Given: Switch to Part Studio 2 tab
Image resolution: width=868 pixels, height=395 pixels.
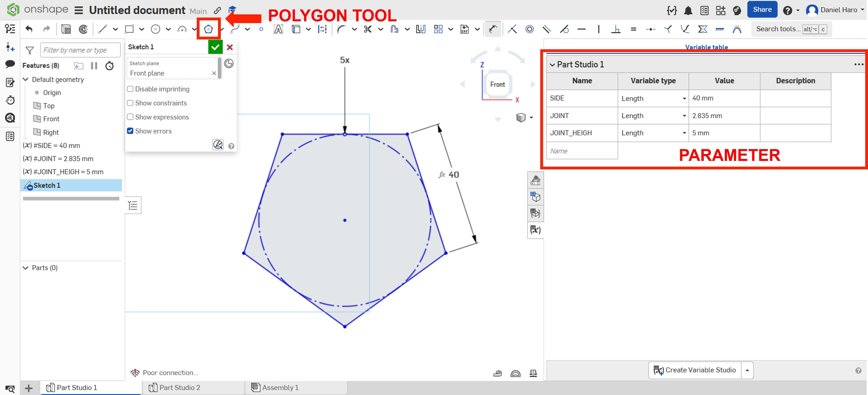Looking at the screenshot, I should pos(179,388).
